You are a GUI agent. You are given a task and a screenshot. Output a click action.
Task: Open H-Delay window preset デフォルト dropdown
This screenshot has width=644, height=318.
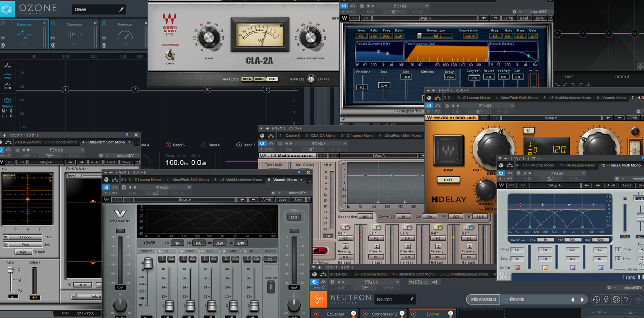click(x=485, y=106)
